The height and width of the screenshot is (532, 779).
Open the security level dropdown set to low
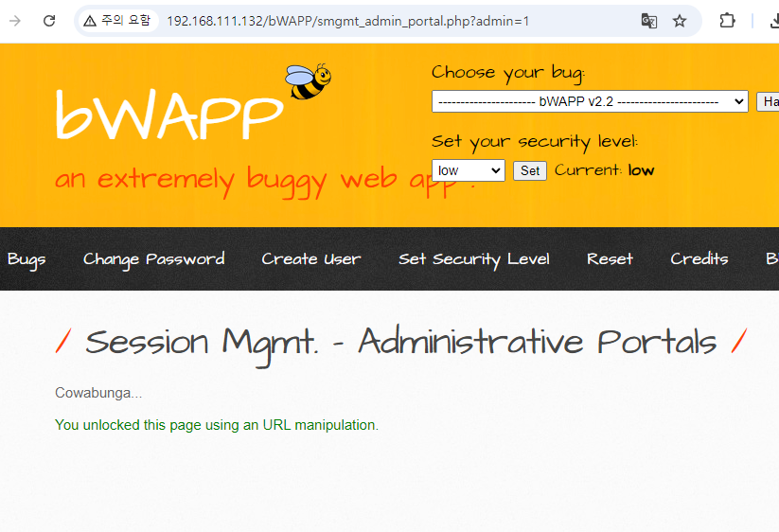(469, 170)
